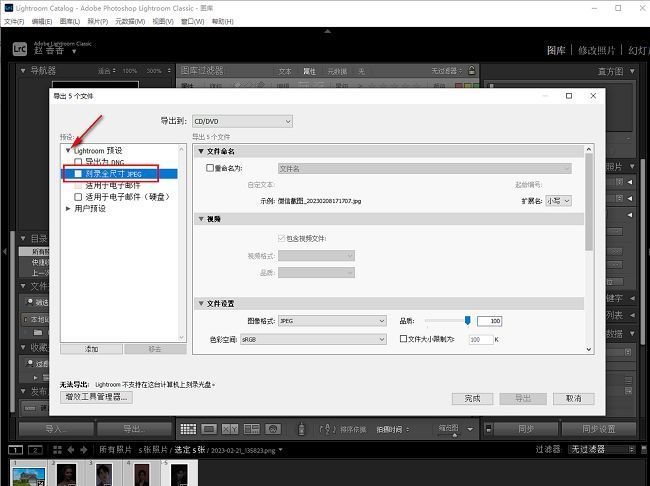Enable the 重命名为 checkbox
Image resolution: width=650 pixels, height=486 pixels.
[x=210, y=168]
